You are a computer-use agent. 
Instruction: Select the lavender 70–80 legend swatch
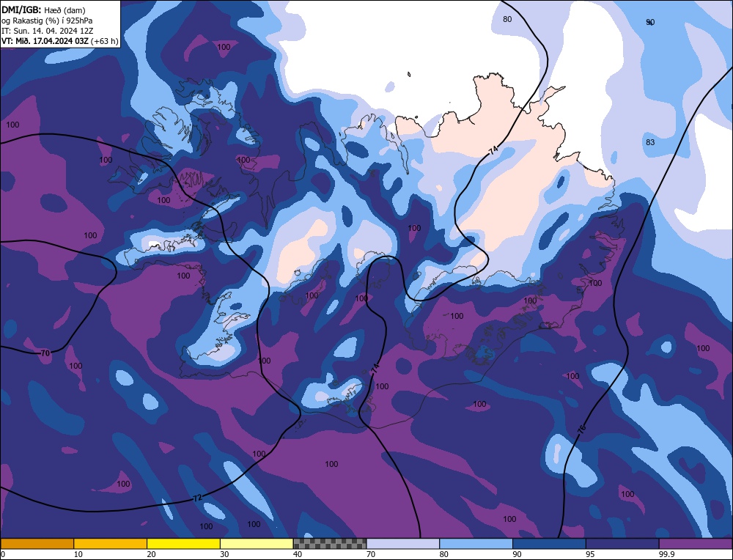coord(403,543)
